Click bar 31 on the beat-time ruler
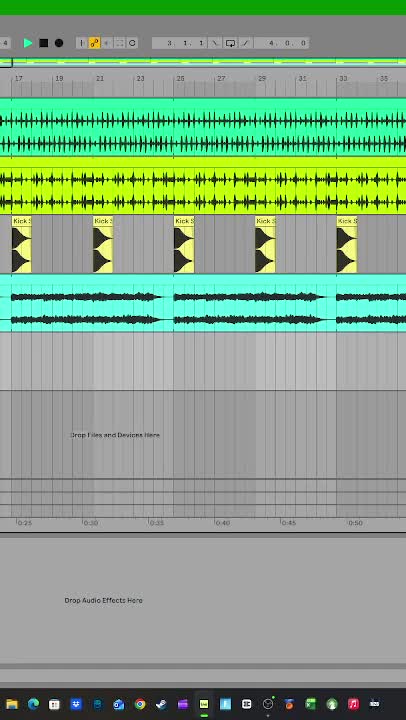Image resolution: width=406 pixels, height=720 pixels. point(302,79)
